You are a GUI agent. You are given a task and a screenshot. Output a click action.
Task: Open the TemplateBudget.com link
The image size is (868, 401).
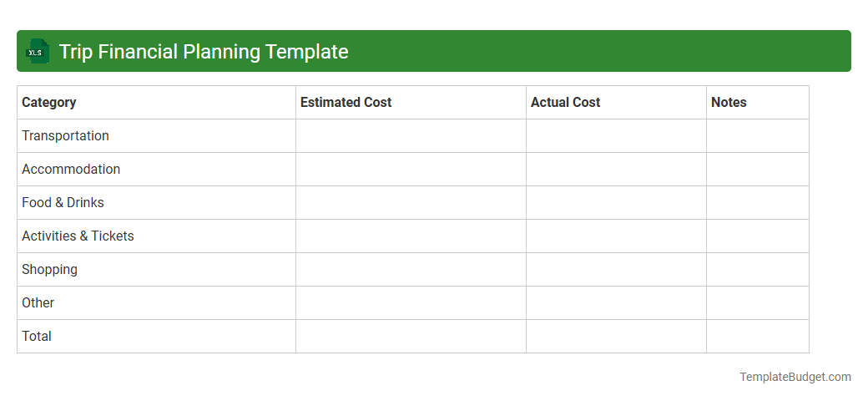tap(795, 377)
